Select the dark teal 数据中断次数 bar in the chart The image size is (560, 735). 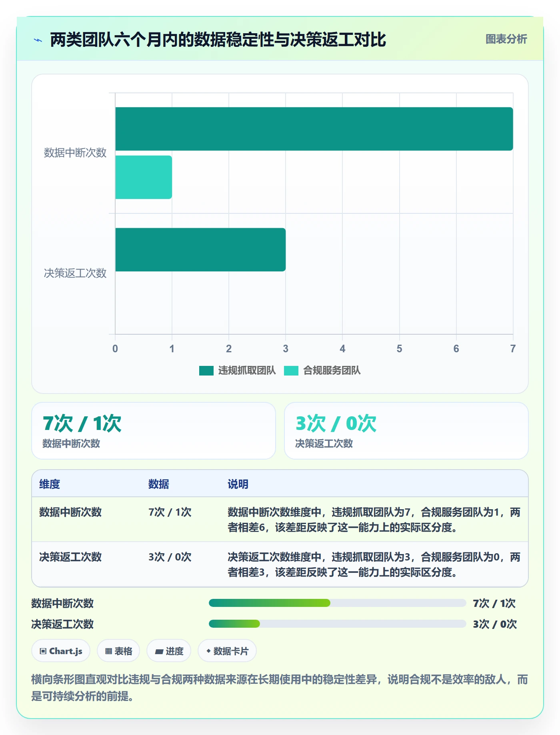point(314,129)
